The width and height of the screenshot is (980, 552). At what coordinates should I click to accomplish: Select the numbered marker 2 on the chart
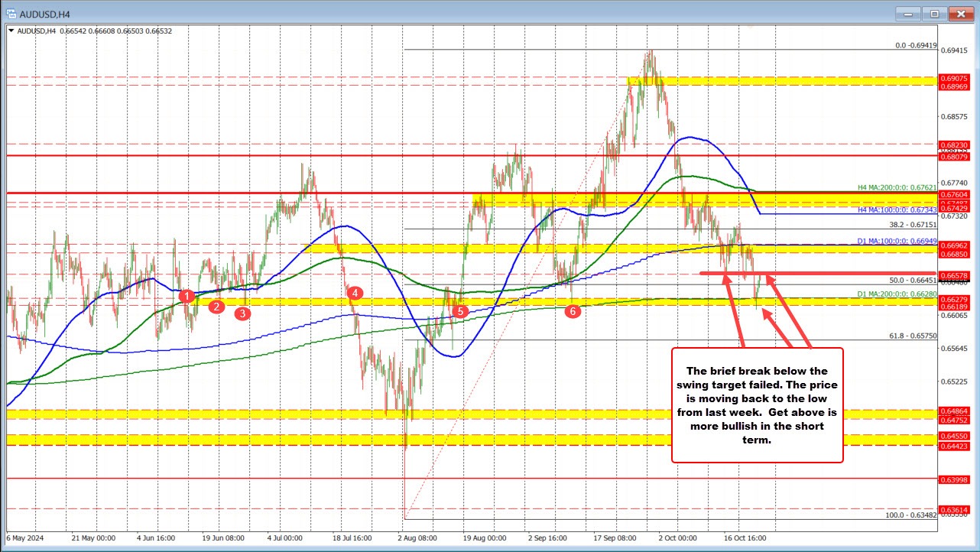tap(216, 306)
